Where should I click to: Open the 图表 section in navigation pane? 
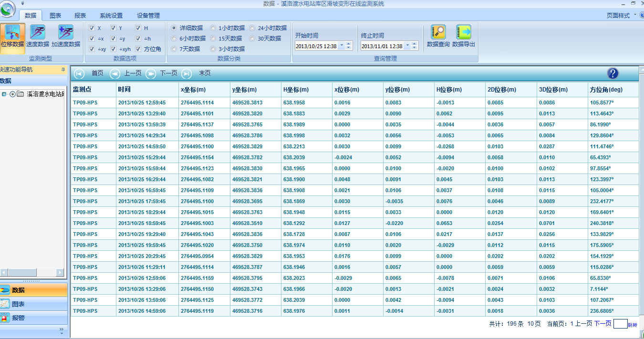pyautogui.click(x=34, y=304)
